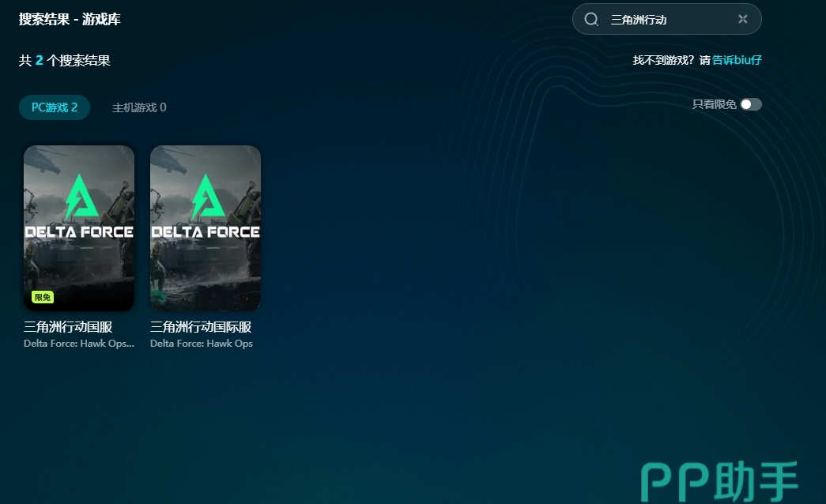
Task: Clear the search box with X
Action: click(743, 19)
